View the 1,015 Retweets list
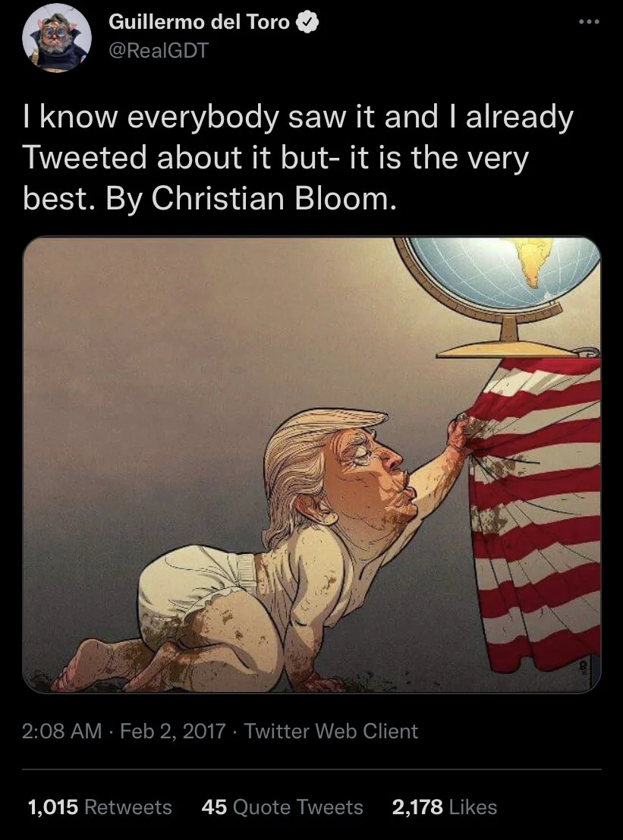 click(x=99, y=807)
